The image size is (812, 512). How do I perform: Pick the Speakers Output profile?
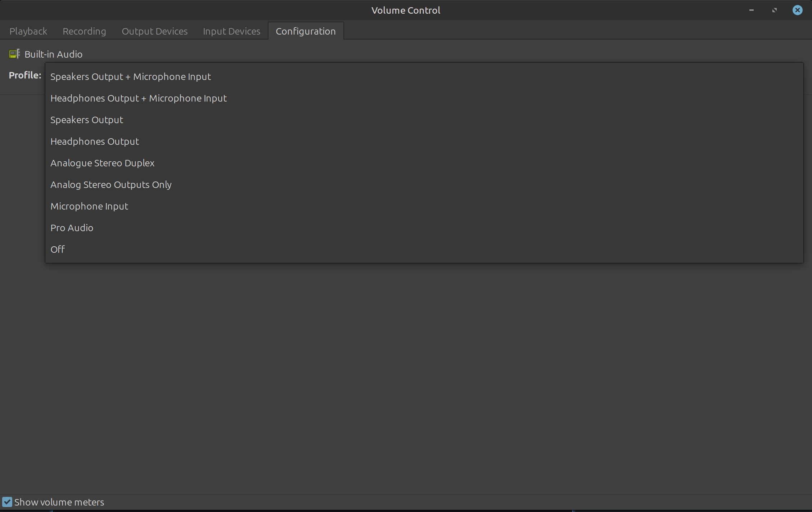coord(87,120)
